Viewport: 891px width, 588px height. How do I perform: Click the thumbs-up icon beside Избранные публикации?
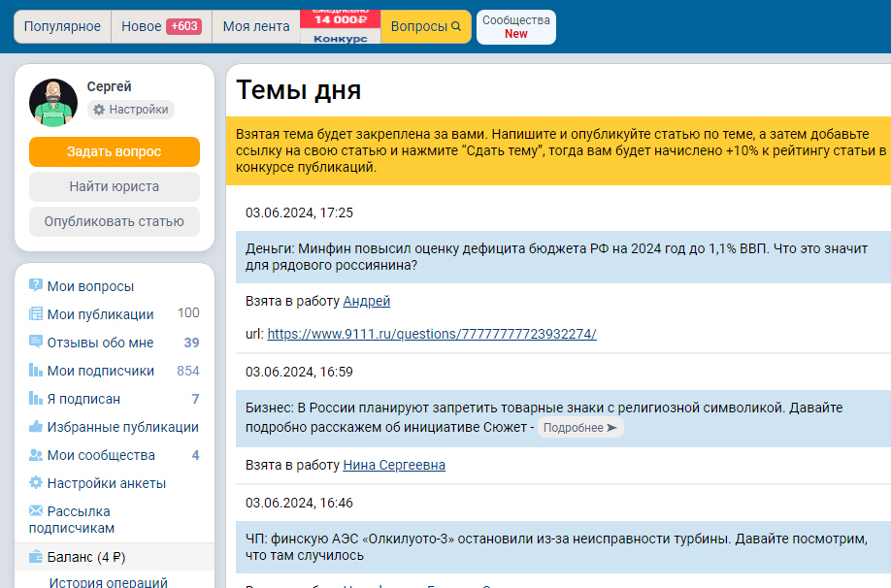click(x=36, y=427)
